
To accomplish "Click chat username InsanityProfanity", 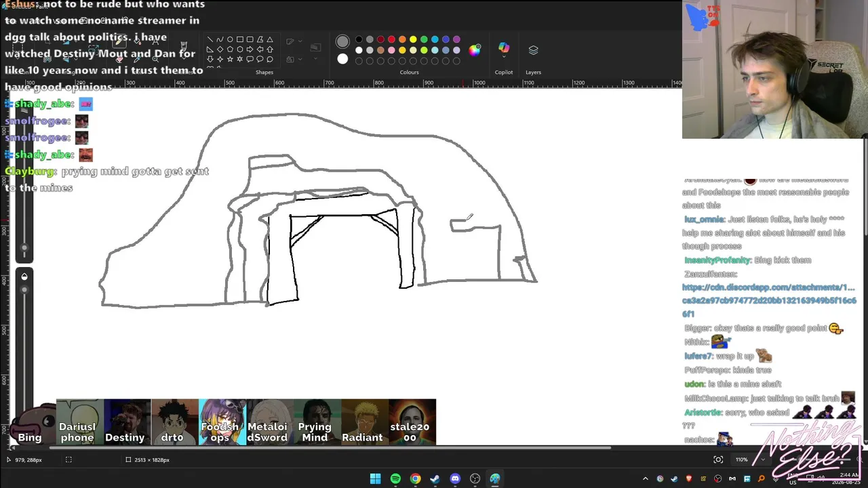I will pyautogui.click(x=717, y=260).
